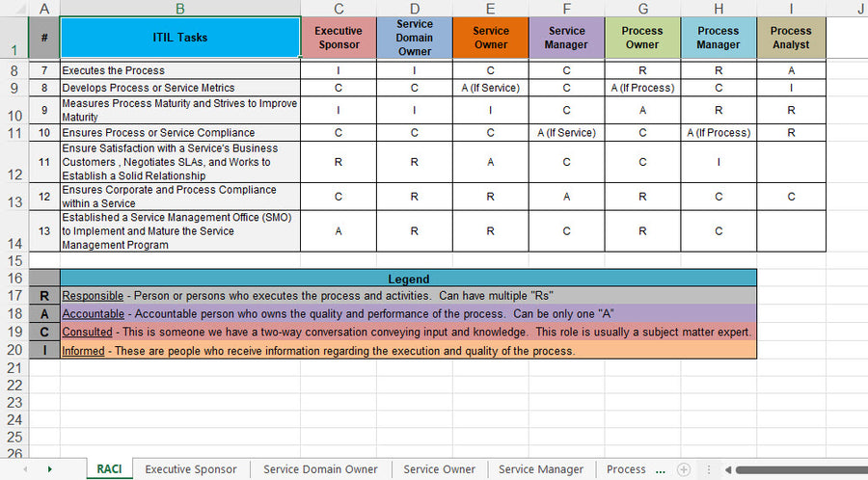Image resolution: width=868 pixels, height=480 pixels.
Task: Click the Process Owner header cell
Action: click(x=642, y=38)
